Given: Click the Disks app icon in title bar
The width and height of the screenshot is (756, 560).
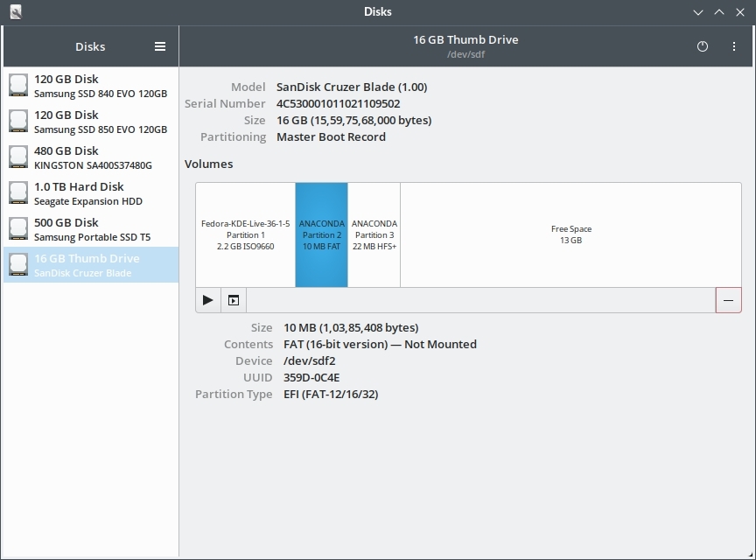Looking at the screenshot, I should point(16,11).
